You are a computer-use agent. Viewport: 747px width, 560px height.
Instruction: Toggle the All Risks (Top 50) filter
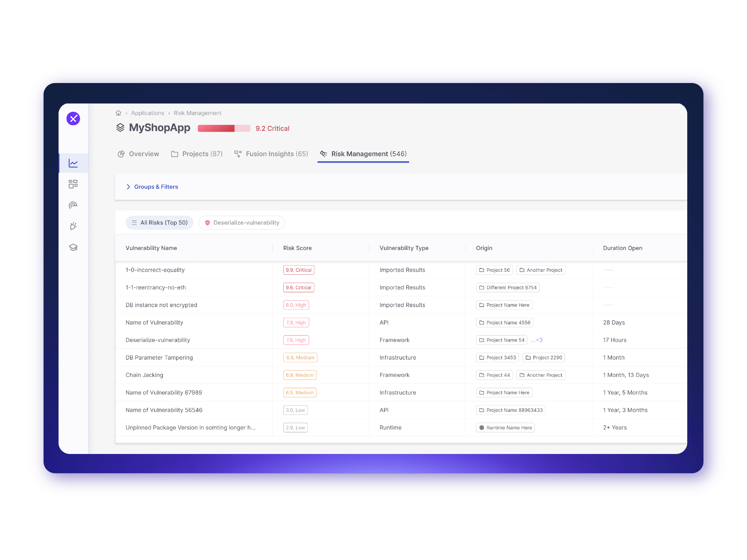point(159,223)
